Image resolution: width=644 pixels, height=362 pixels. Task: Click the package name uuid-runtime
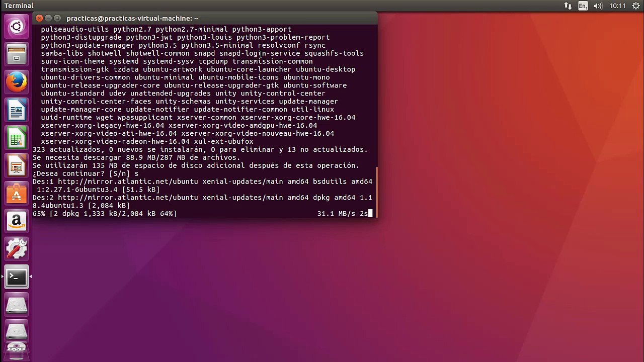click(x=66, y=118)
